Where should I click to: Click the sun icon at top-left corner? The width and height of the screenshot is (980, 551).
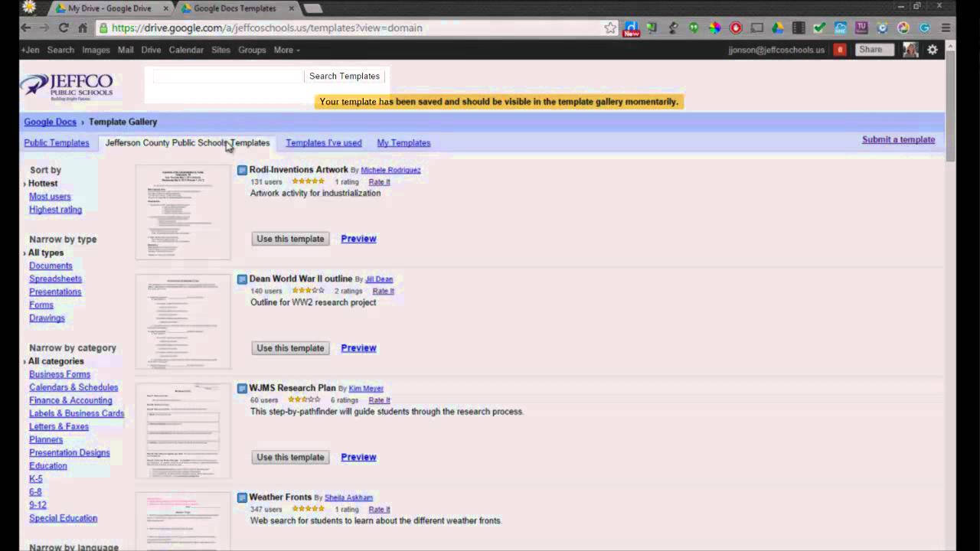point(29,7)
